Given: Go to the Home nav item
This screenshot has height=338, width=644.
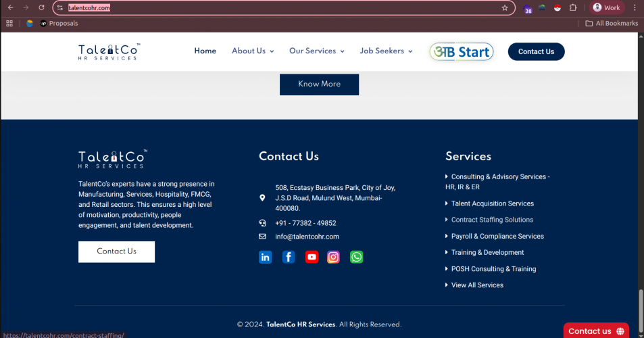Looking at the screenshot, I should click(205, 51).
